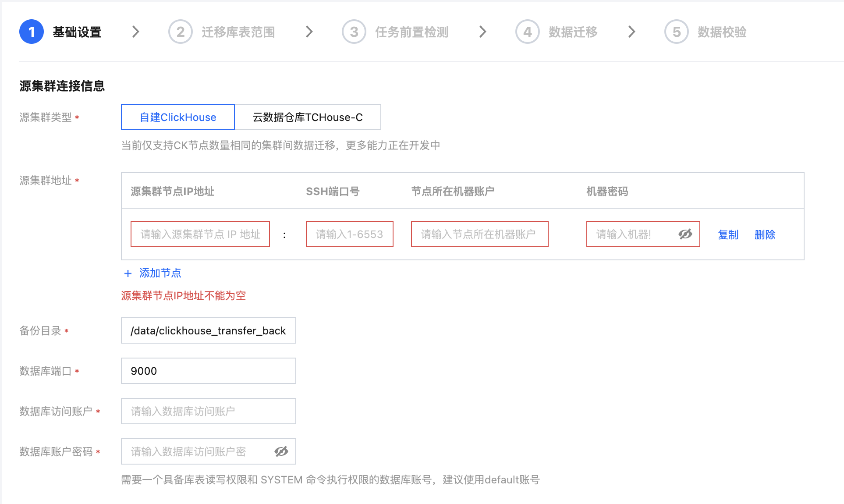Click chevron arrow after 数据迁移 step

(631, 32)
